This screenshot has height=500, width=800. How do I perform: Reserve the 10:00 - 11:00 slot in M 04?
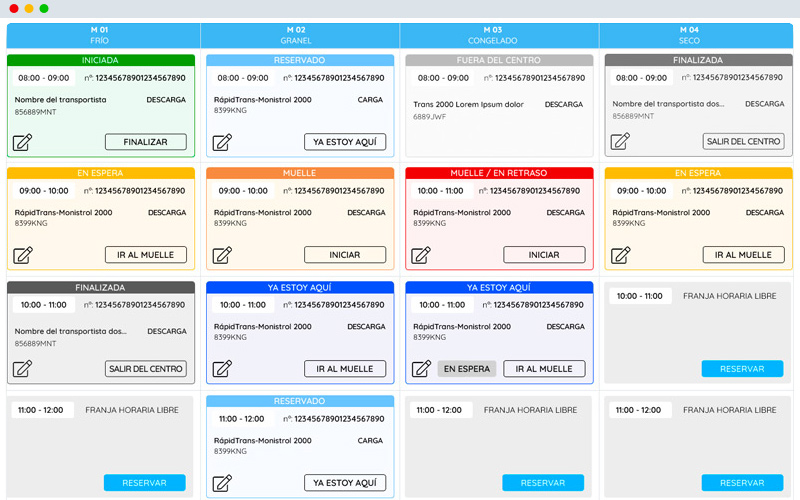[x=742, y=368]
